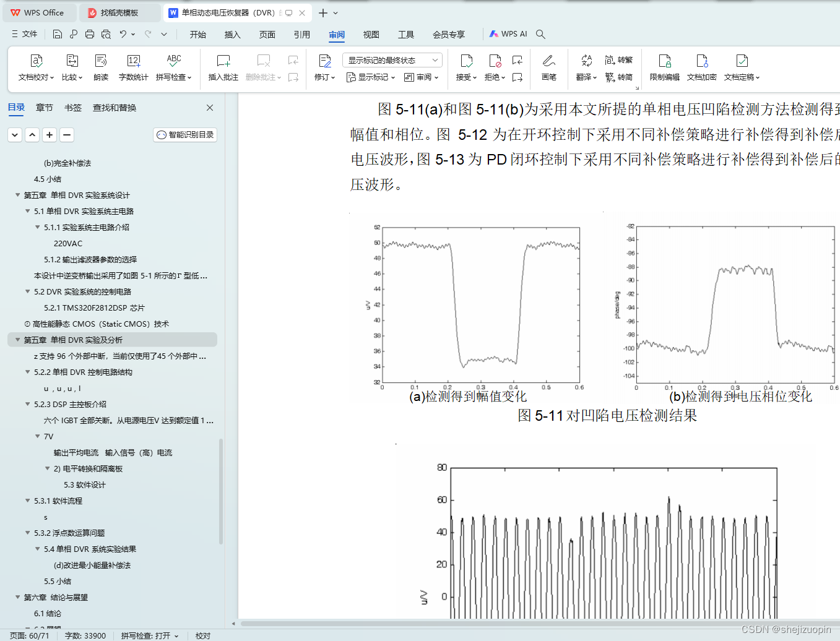The height and width of the screenshot is (641, 840).
Task: Switch to 找稻壳模板 window tab
Action: click(119, 12)
